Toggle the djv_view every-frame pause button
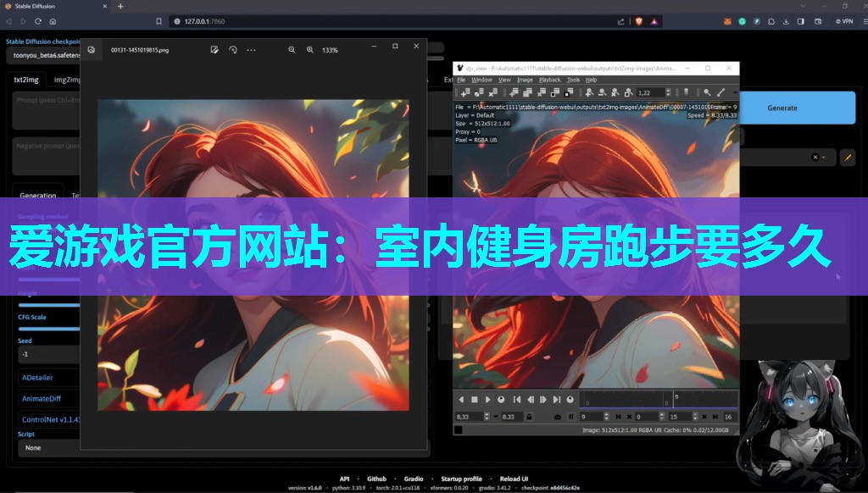Image resolution: width=868 pixels, height=493 pixels. pyautogui.click(x=571, y=417)
